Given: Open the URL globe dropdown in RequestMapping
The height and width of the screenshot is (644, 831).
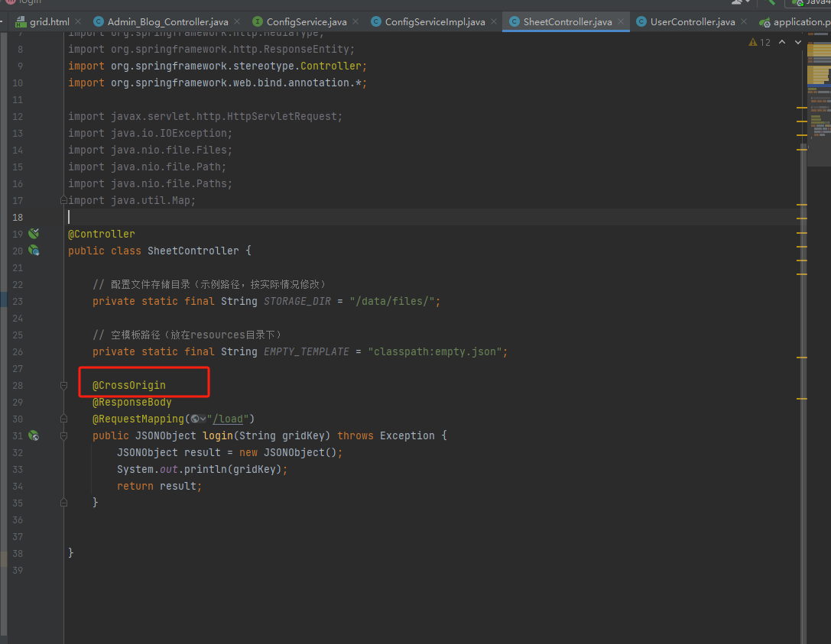Looking at the screenshot, I should [x=198, y=419].
